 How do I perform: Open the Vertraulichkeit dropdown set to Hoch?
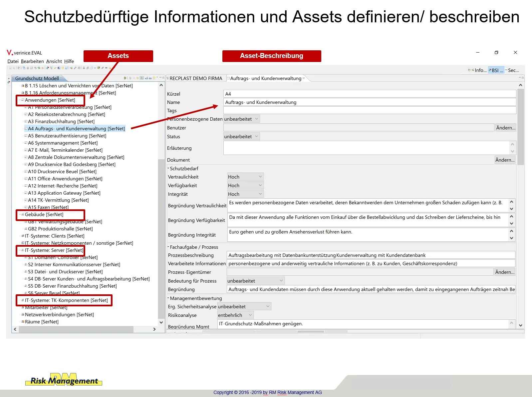click(x=245, y=177)
